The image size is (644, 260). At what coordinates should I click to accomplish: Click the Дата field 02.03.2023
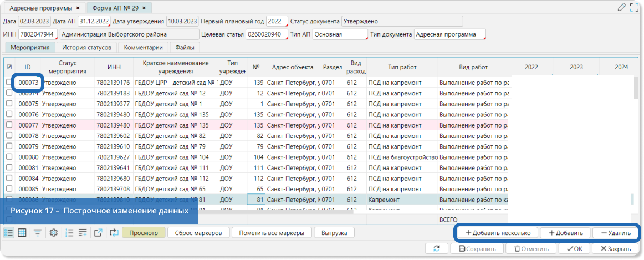[x=34, y=22]
